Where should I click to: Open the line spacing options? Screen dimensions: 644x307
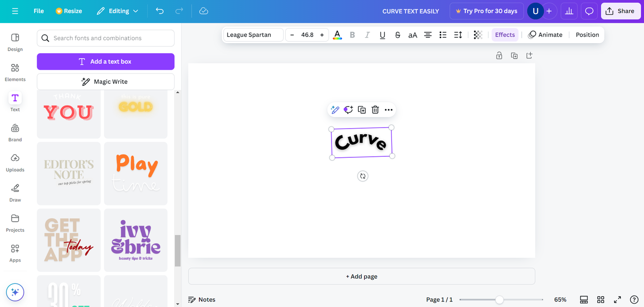[x=458, y=35]
